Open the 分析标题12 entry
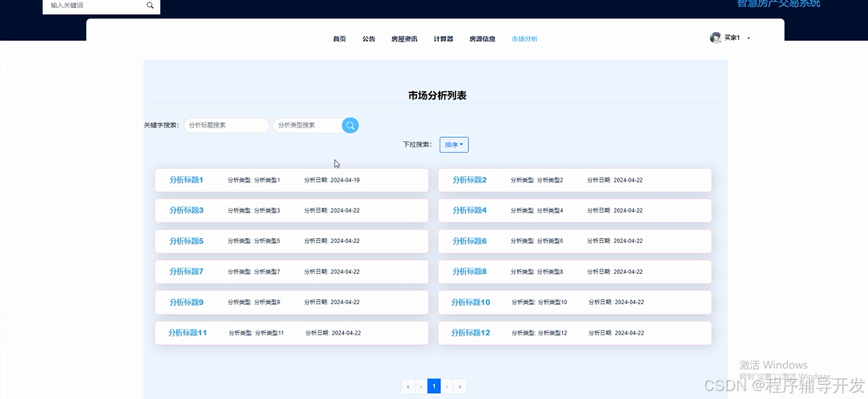Image resolution: width=868 pixels, height=399 pixels. 471,333
